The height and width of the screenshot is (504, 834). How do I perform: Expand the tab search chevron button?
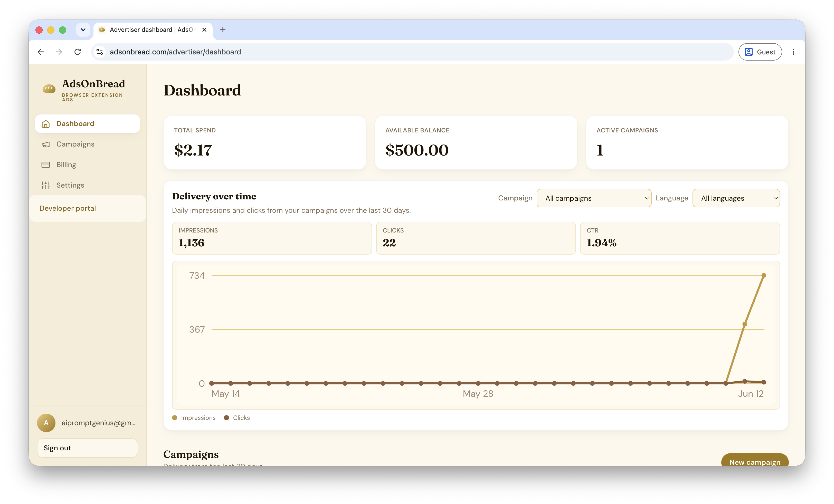tap(83, 30)
